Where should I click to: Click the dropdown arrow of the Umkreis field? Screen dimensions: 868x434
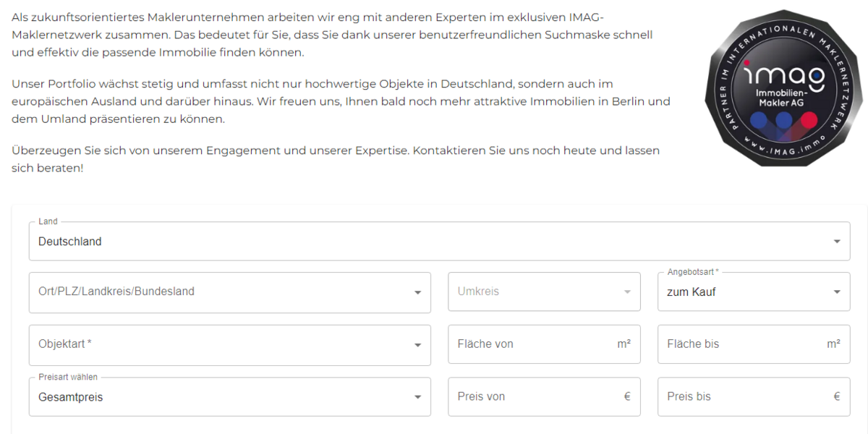point(626,292)
